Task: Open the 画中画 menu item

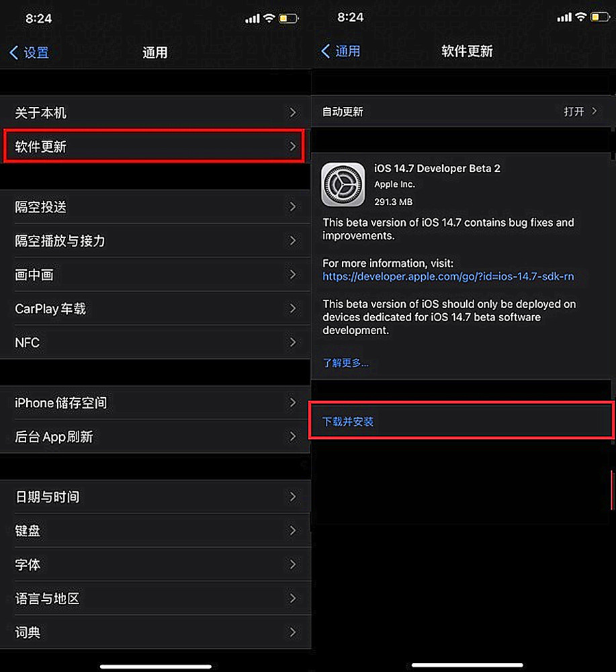Action: pos(155,274)
